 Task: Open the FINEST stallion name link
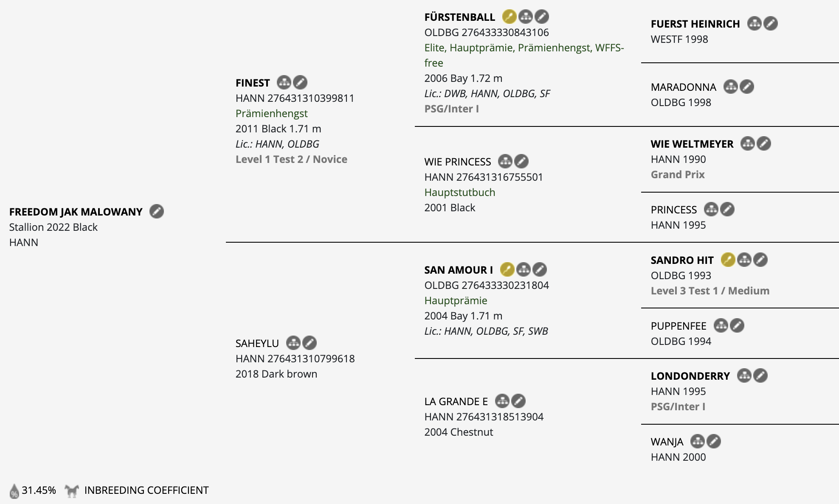(x=253, y=83)
